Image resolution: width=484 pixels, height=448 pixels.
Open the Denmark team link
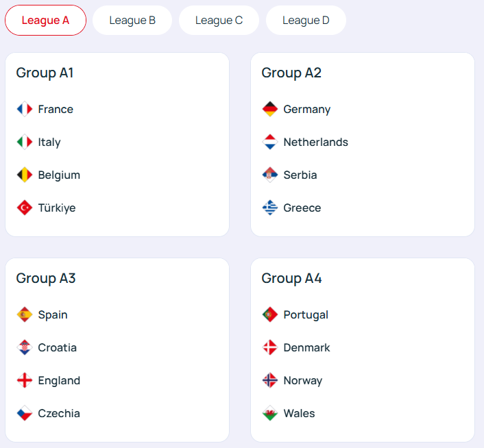(x=306, y=347)
